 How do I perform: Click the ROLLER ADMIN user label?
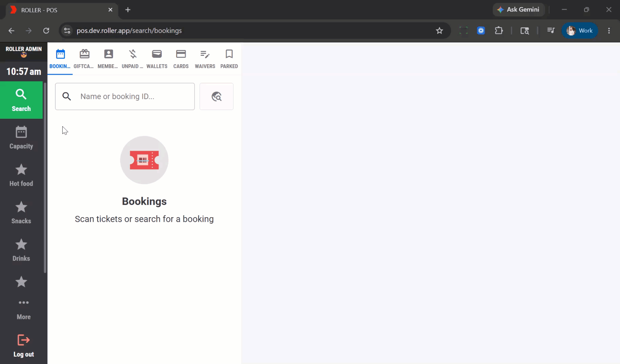pos(24,51)
